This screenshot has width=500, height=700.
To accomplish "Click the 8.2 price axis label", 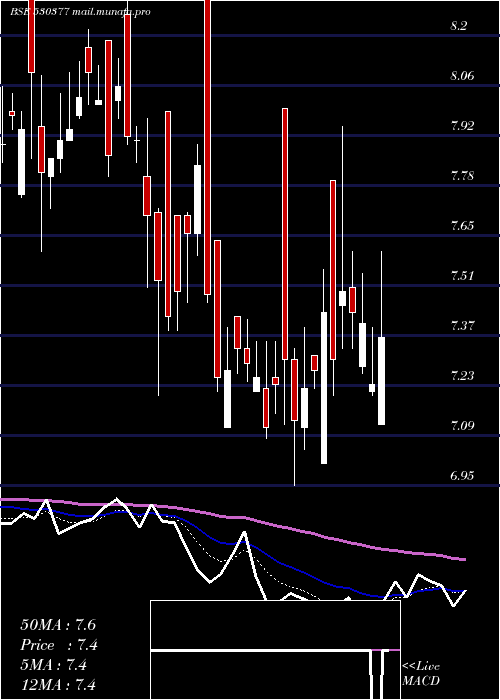I will coord(458,26).
